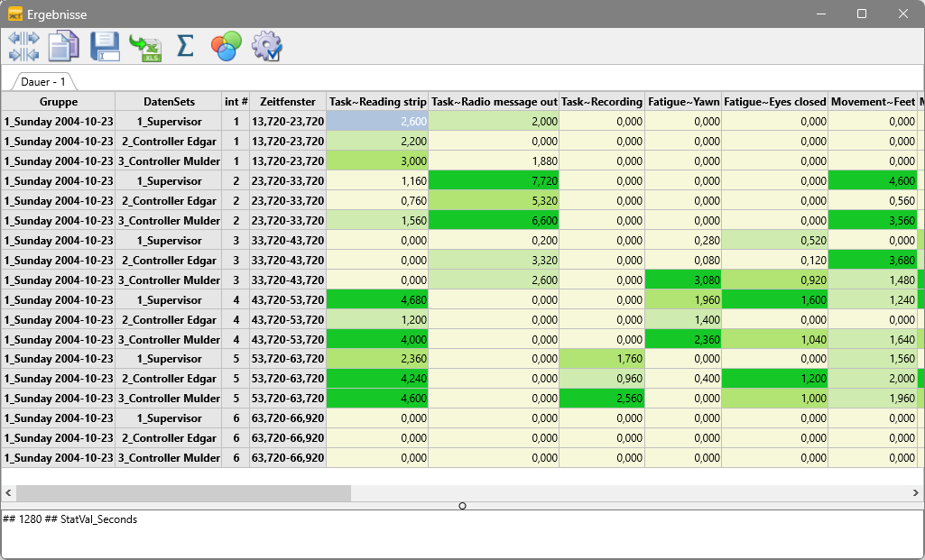Select the 4,600 Movement~Feet cell
This screenshot has width=925, height=560.
873,181
